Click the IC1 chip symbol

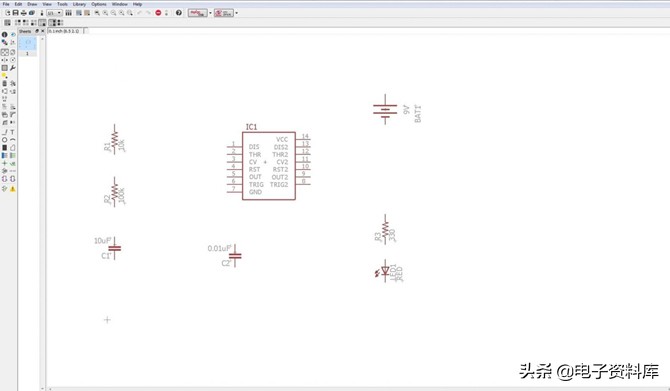tap(269, 166)
